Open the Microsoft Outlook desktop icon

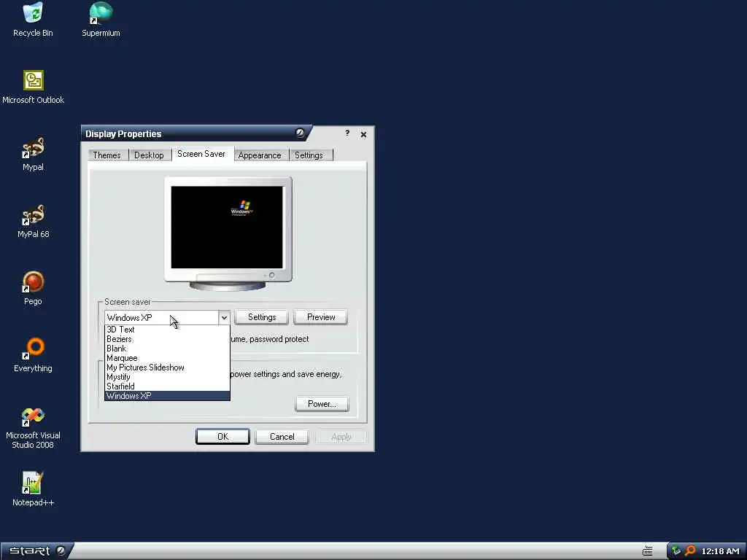click(x=33, y=87)
